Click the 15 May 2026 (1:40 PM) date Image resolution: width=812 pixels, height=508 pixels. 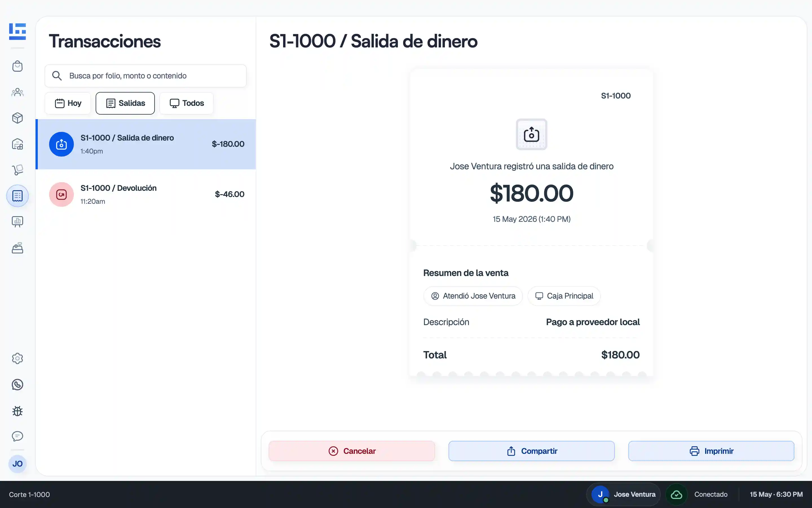pos(531,219)
